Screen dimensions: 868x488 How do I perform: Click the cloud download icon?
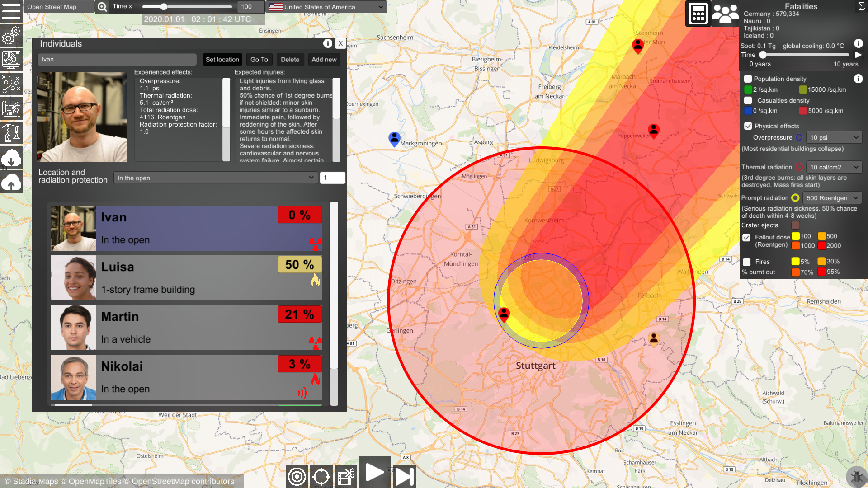(x=11, y=158)
